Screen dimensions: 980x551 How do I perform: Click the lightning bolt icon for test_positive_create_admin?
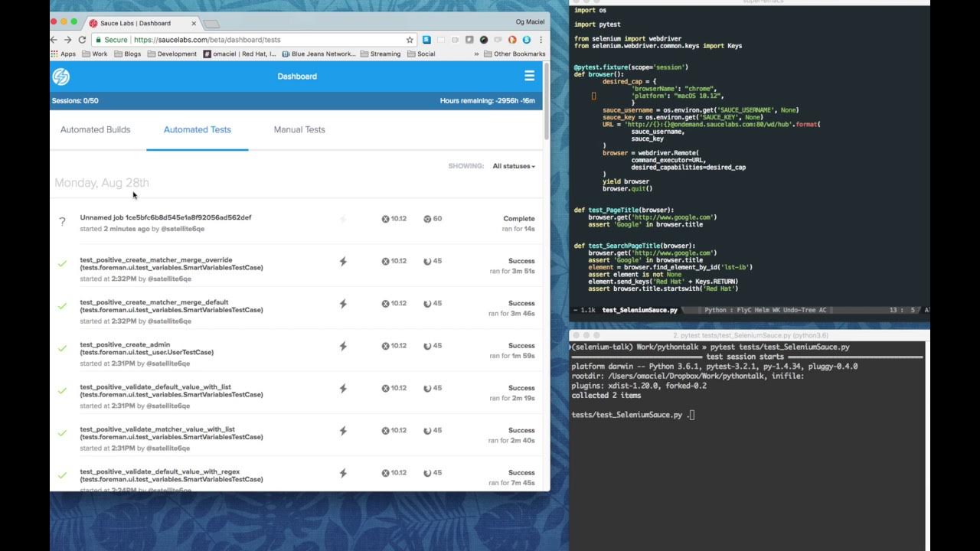point(343,346)
